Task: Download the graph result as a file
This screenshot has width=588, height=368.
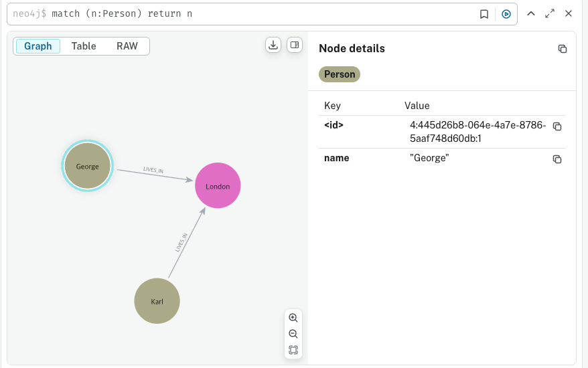Action: (273, 45)
